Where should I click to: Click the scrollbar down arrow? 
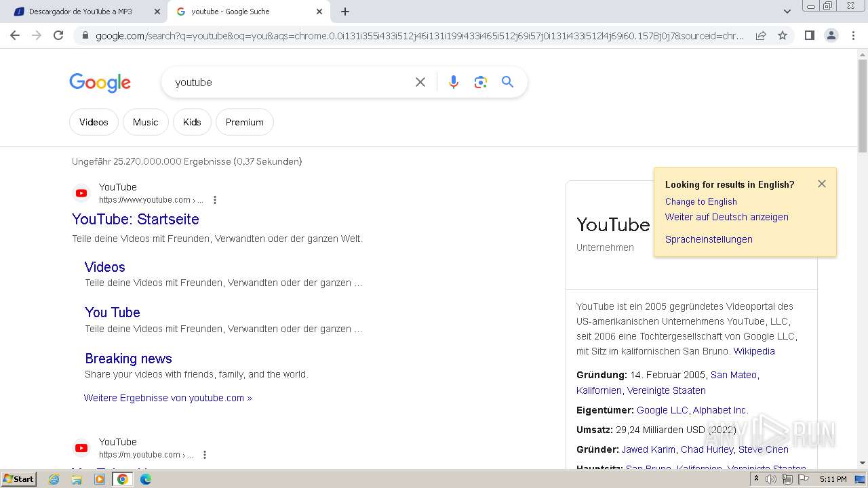pos(863,463)
